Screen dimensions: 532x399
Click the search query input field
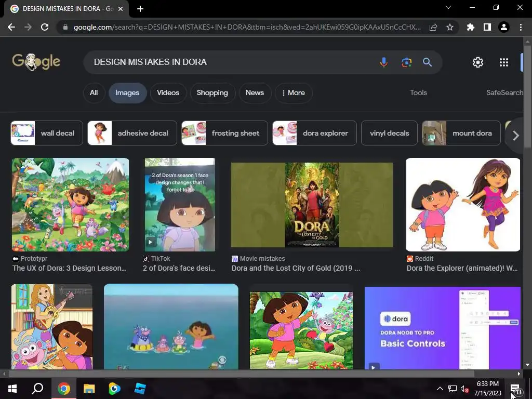(x=231, y=62)
